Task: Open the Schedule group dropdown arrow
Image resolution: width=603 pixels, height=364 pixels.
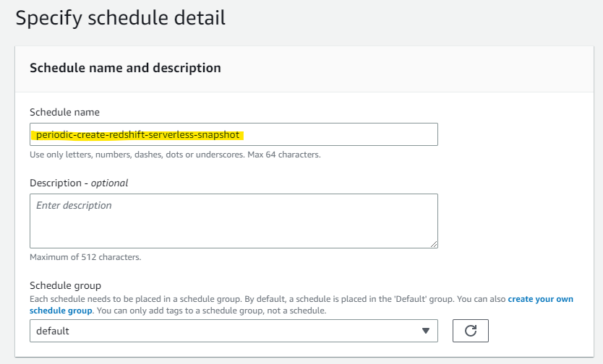Action: [425, 331]
